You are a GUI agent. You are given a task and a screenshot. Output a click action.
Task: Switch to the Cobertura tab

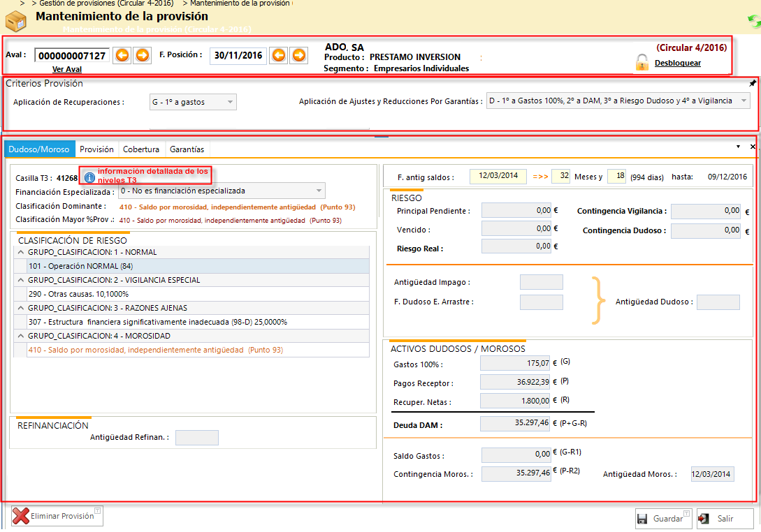(140, 149)
